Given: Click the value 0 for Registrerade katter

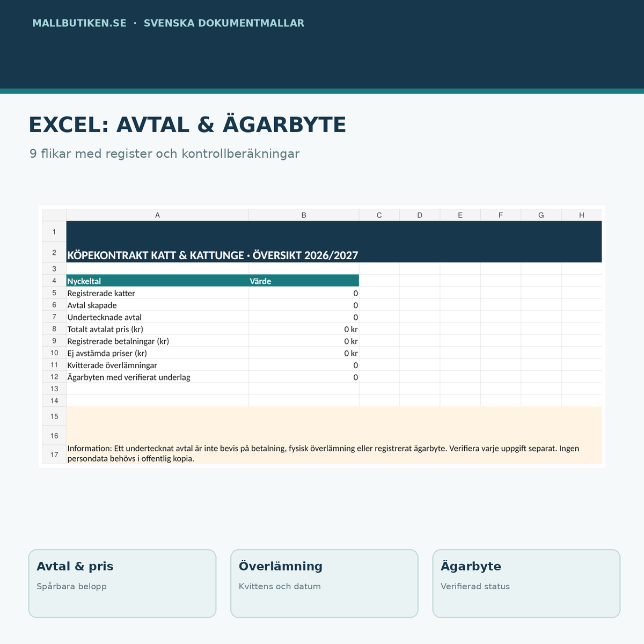Looking at the screenshot, I should pos(304,293).
